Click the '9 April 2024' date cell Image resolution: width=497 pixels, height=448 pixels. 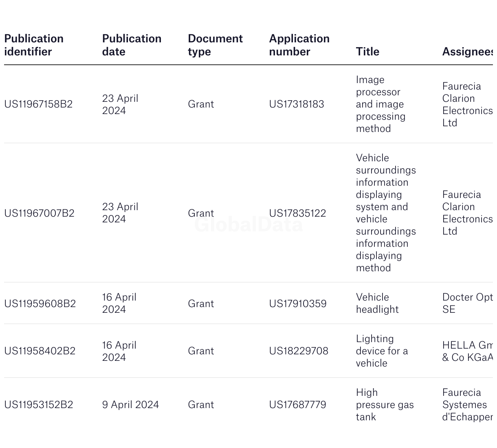[130, 405]
